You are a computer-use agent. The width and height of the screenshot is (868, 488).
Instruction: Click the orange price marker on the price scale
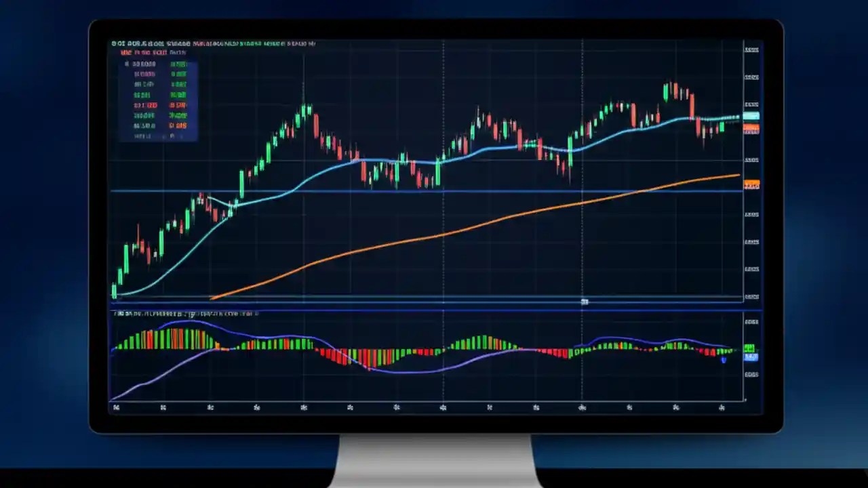coord(751,183)
